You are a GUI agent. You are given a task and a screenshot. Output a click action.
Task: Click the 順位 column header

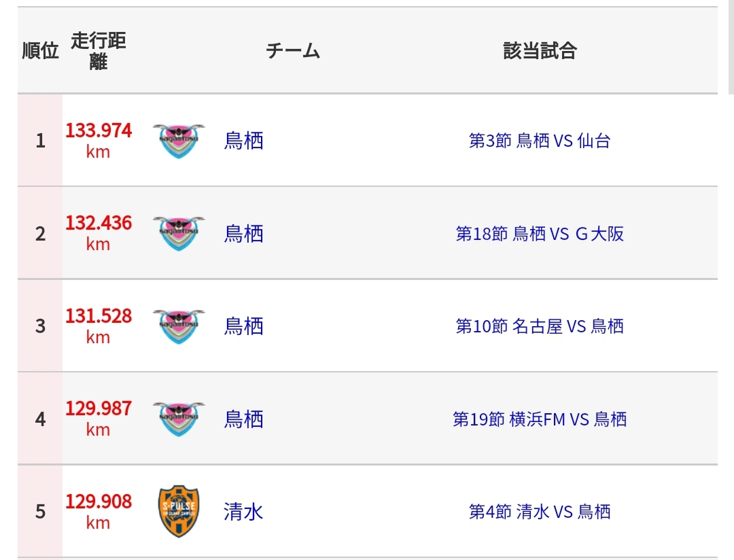click(40, 51)
